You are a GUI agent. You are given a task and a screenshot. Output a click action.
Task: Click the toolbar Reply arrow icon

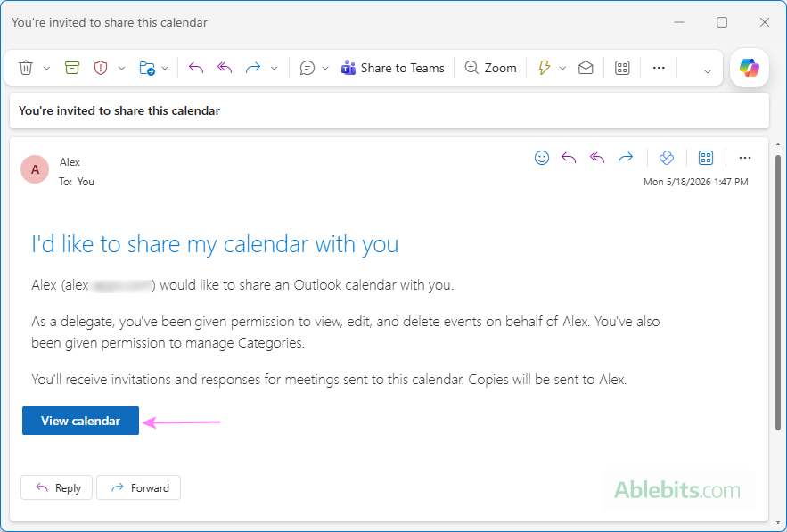point(196,68)
